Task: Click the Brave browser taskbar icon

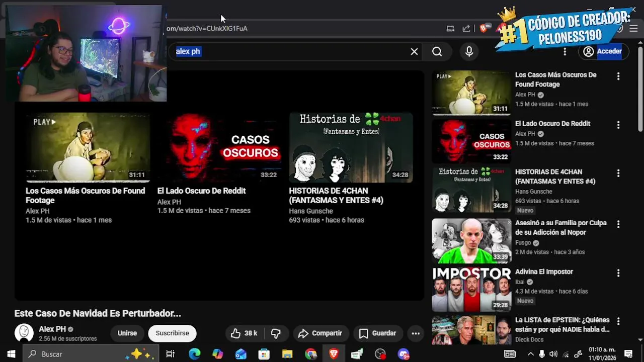Action: (x=334, y=354)
